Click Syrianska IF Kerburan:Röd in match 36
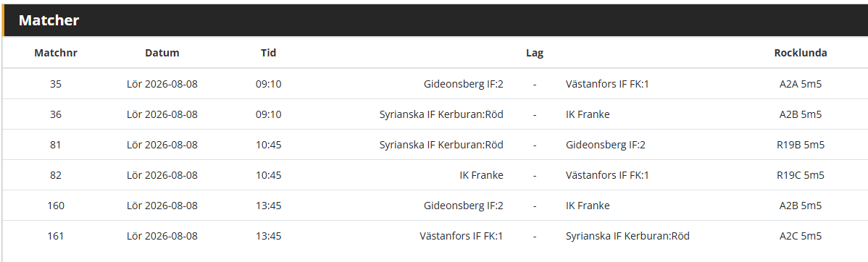This screenshot has height=262, width=868. 441,114
